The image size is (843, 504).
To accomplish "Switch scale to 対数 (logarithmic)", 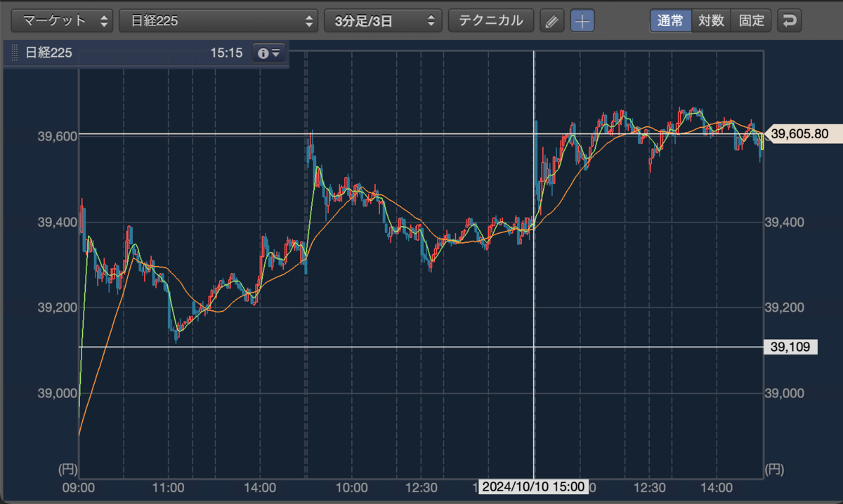I will click(x=711, y=20).
